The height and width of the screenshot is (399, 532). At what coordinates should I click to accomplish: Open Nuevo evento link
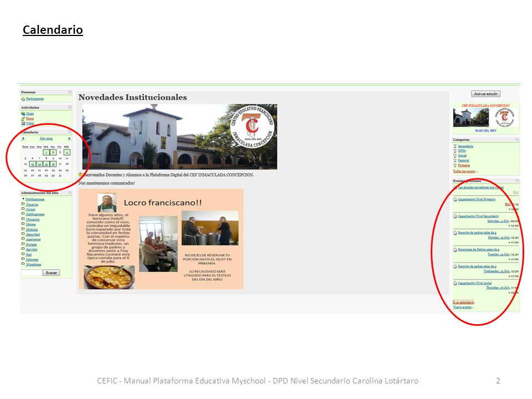pyautogui.click(x=462, y=307)
